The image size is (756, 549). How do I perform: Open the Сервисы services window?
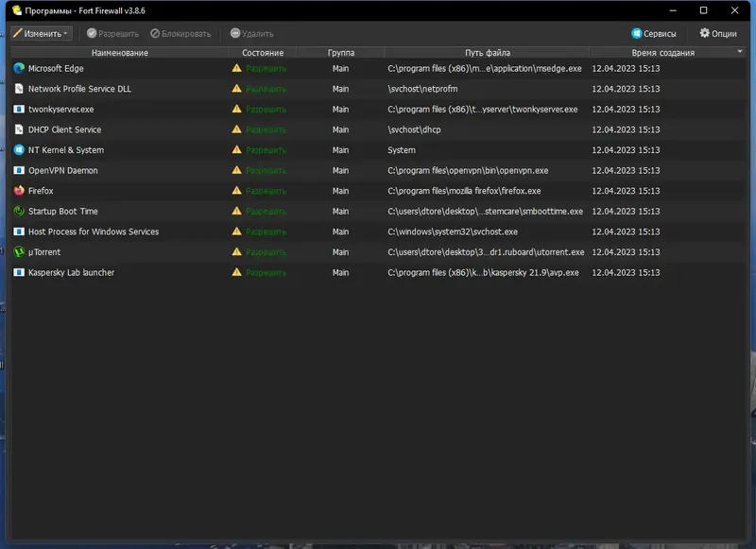pos(654,33)
